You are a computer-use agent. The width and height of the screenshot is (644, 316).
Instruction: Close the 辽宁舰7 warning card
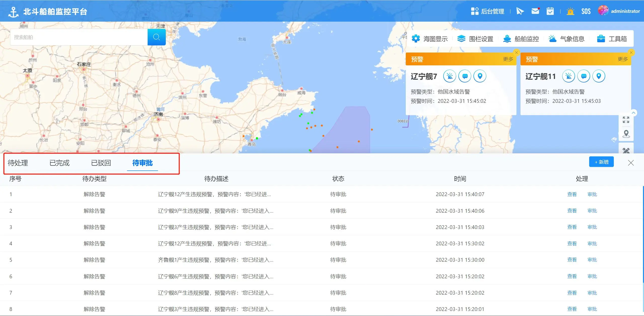(x=516, y=53)
